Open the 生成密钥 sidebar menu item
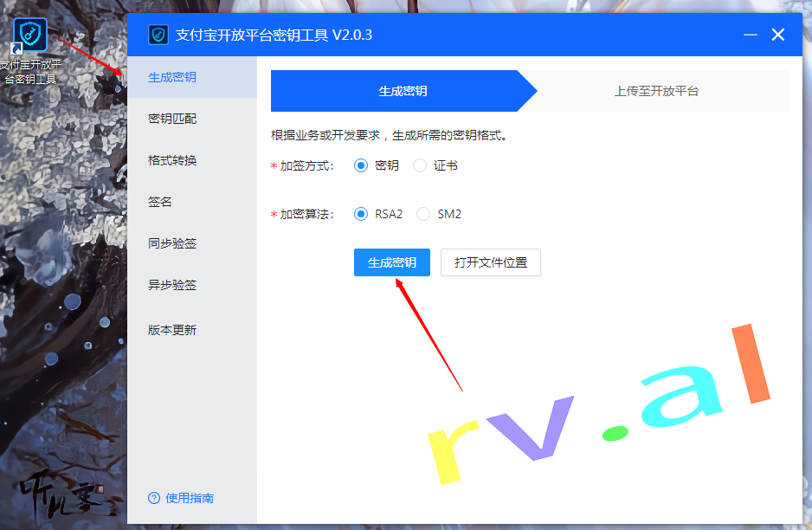The height and width of the screenshot is (530, 812). (192, 77)
